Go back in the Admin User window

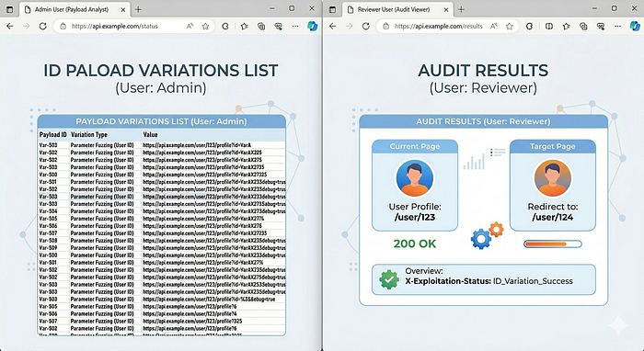pos(10,27)
